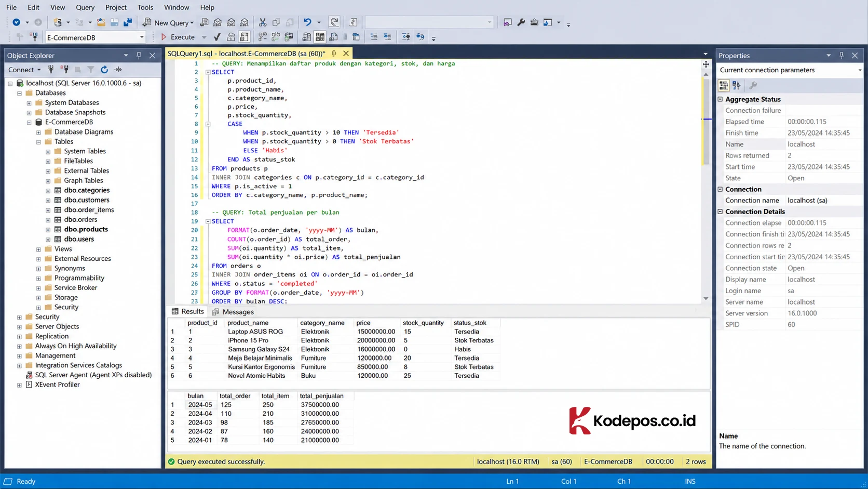Image resolution: width=868 pixels, height=489 pixels.
Task: Click the Properties wrench icon
Action: pyautogui.click(x=521, y=22)
